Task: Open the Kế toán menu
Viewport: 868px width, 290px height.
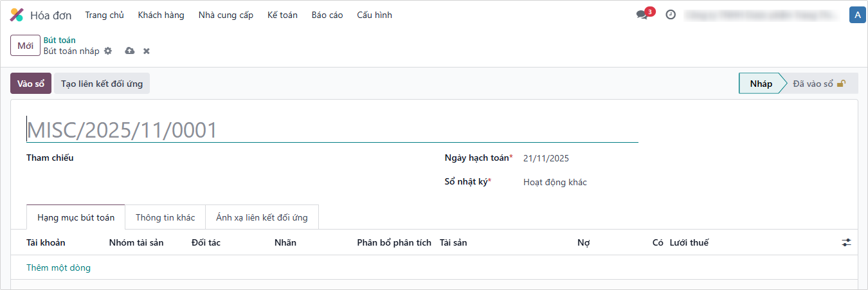Action: tap(282, 15)
